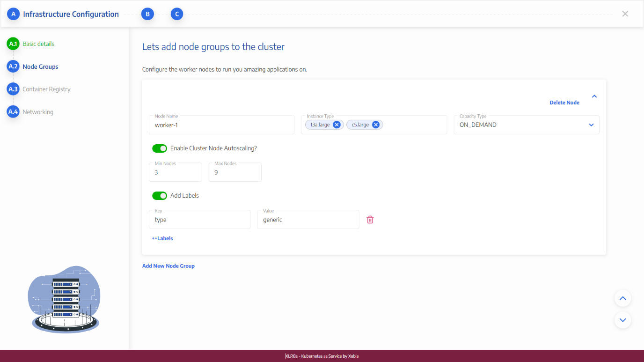Image resolution: width=644 pixels, height=362 pixels.
Task: Edit the Min Nodes field
Action: pyautogui.click(x=176, y=172)
